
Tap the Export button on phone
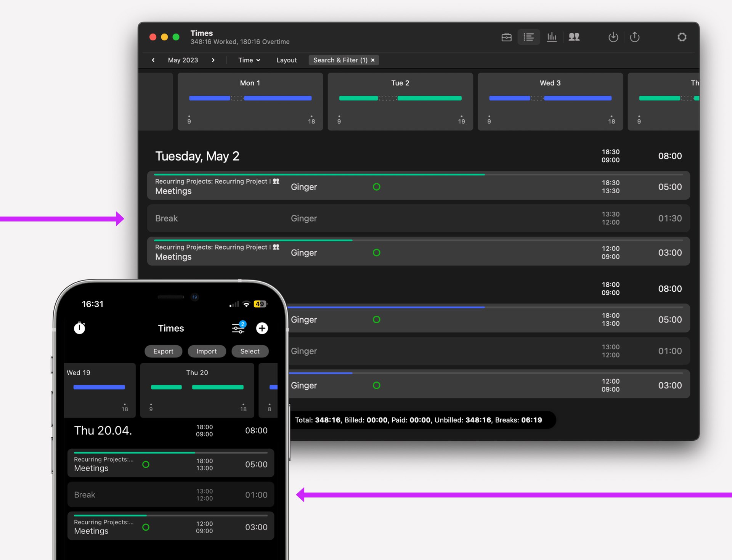point(163,351)
